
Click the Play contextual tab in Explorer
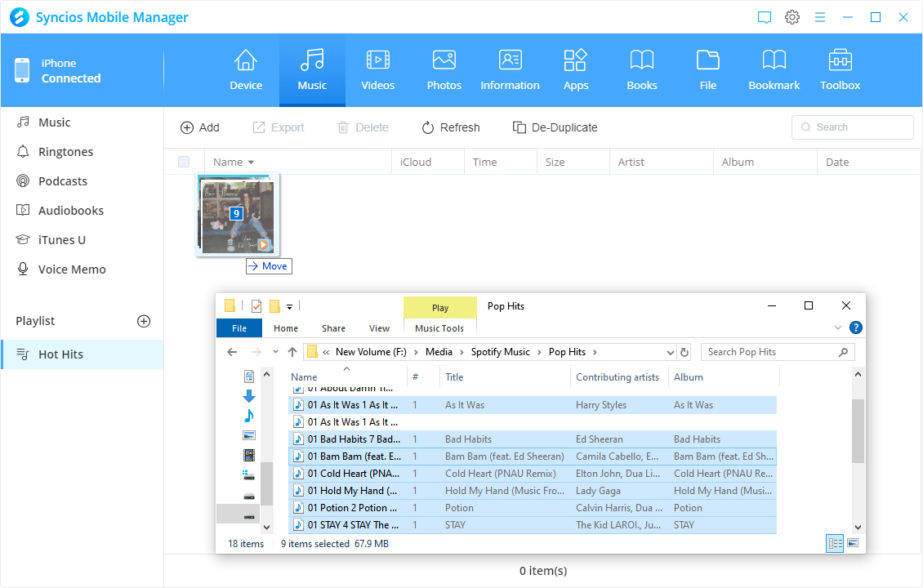[x=439, y=307]
